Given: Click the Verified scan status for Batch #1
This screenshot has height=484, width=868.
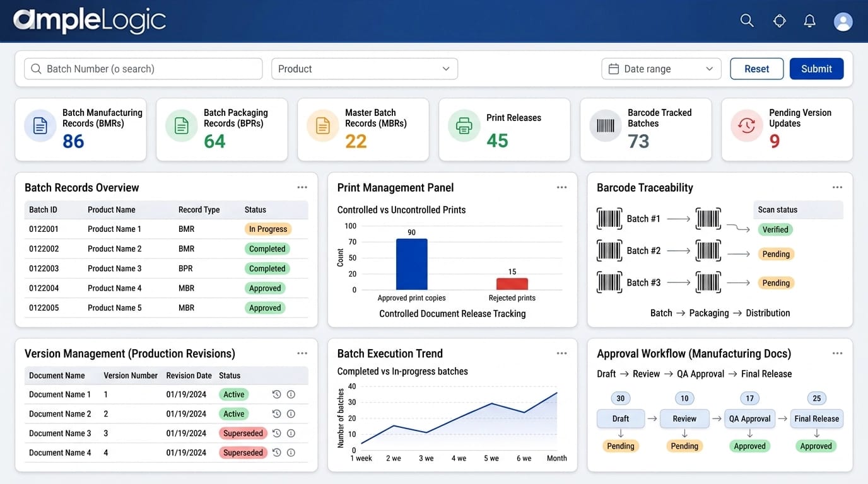Looking at the screenshot, I should [775, 229].
